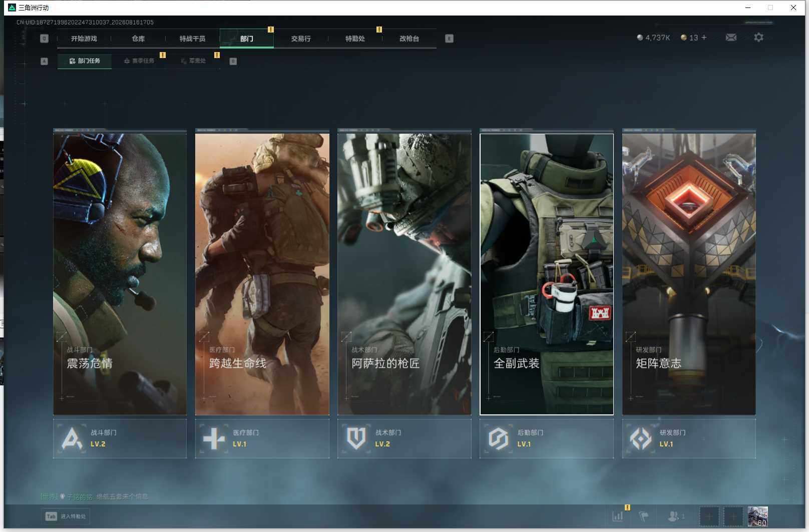This screenshot has width=809, height=532.
Task: Go to the 交易行 tab
Action: point(301,39)
